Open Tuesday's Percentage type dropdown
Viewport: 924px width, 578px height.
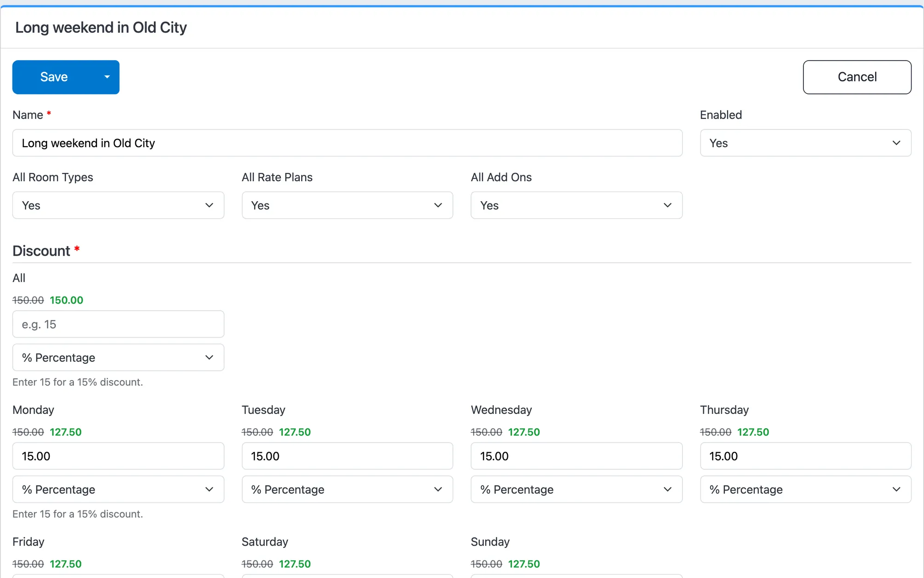pos(347,489)
